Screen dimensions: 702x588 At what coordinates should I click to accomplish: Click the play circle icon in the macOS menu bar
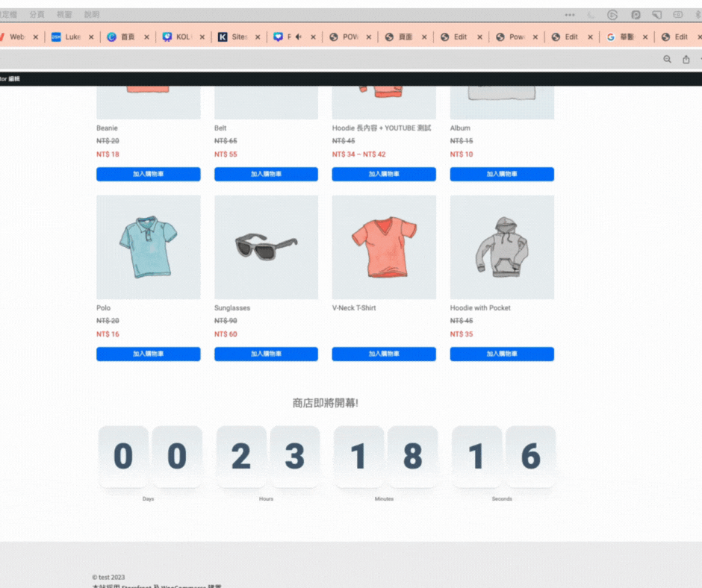(x=612, y=14)
